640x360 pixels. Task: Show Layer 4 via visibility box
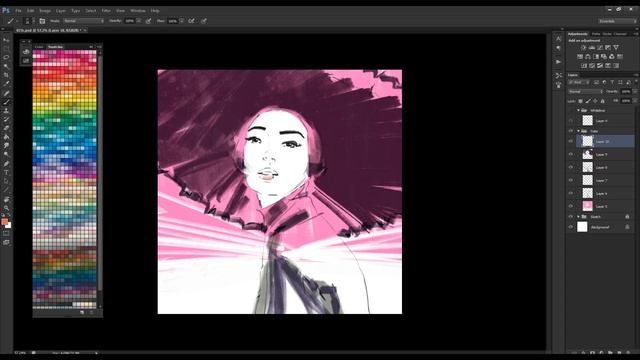pos(571,120)
